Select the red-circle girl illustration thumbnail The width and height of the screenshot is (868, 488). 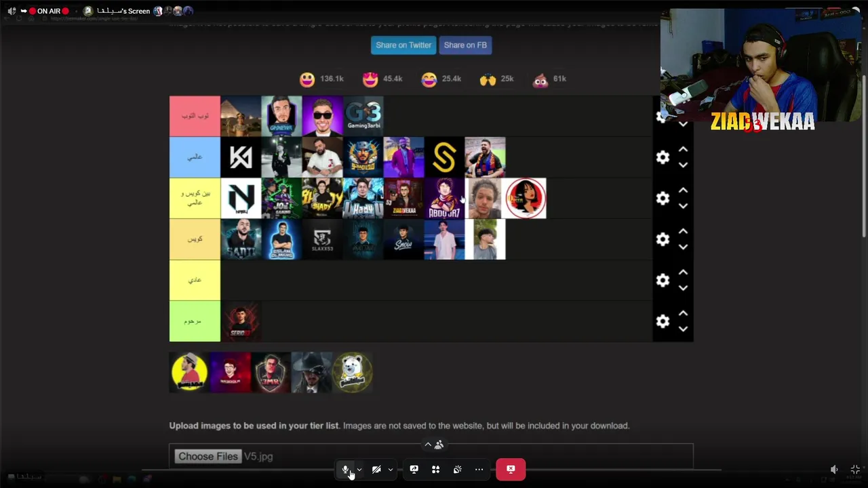526,198
